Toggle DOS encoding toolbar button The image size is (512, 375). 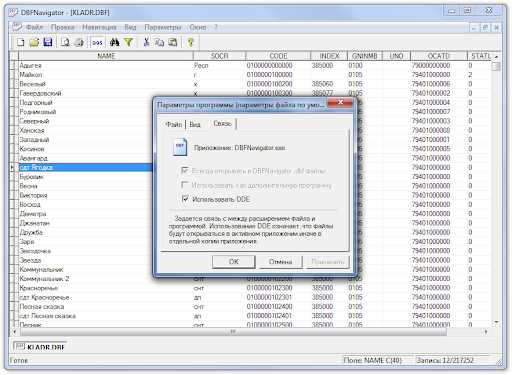click(97, 43)
